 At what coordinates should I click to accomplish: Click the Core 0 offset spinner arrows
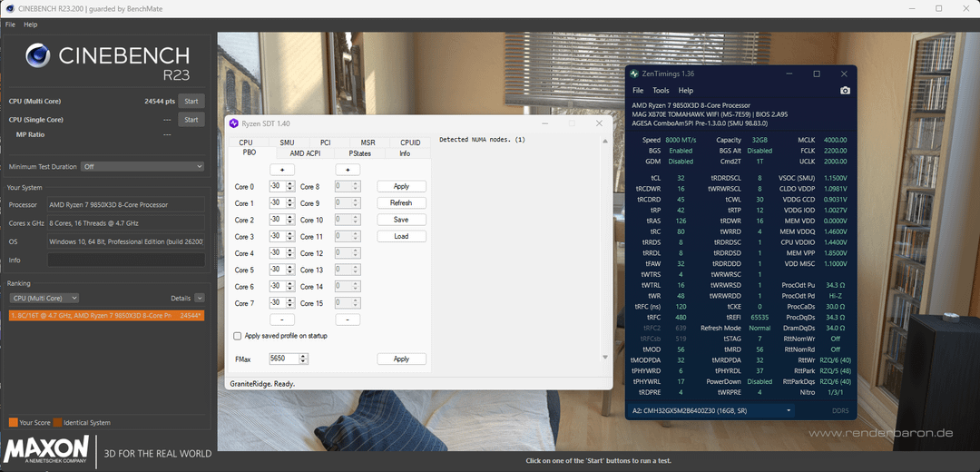tap(290, 186)
